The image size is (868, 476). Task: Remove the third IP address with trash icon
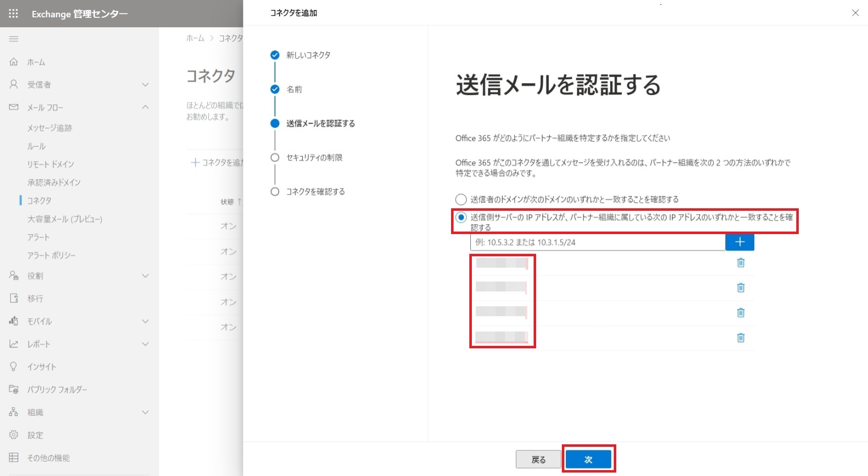point(740,313)
